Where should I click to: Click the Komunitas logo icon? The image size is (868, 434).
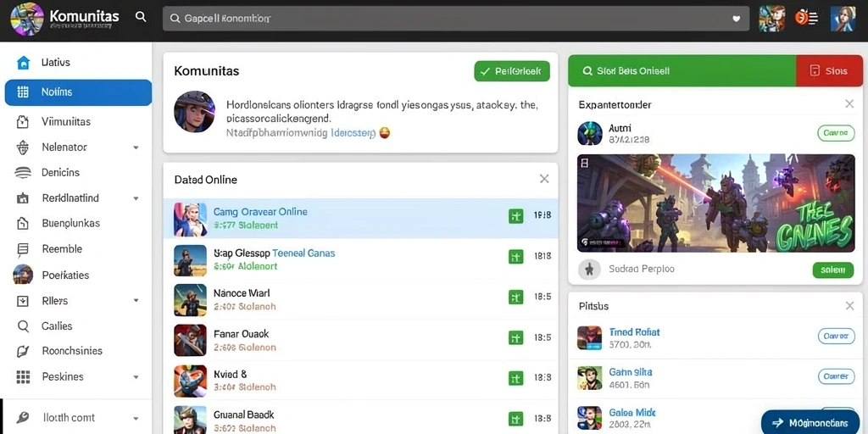(26, 19)
